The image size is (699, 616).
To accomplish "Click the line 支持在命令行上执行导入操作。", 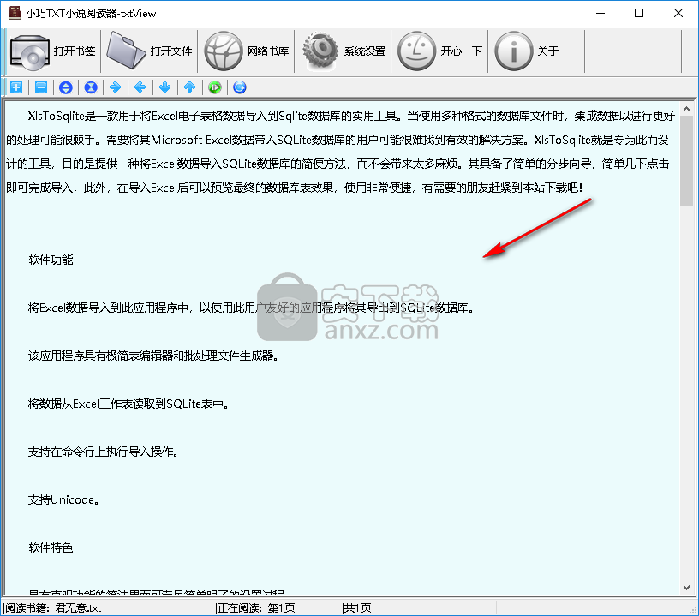I will click(104, 452).
